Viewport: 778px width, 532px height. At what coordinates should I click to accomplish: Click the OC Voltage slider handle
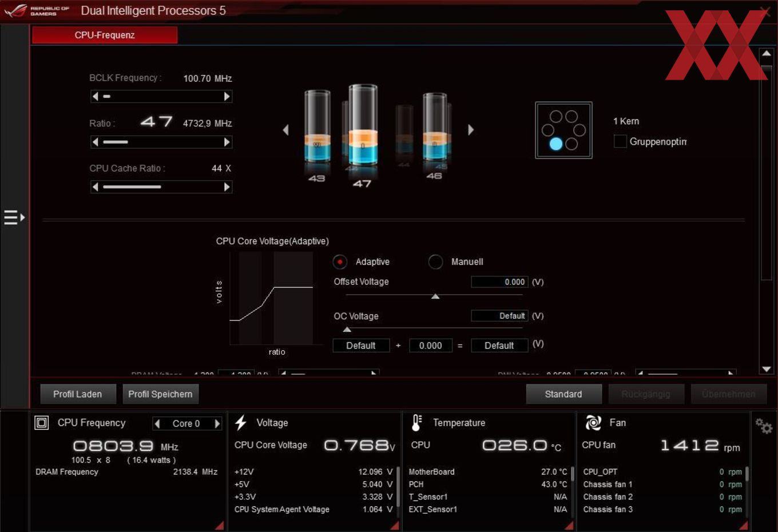click(347, 329)
